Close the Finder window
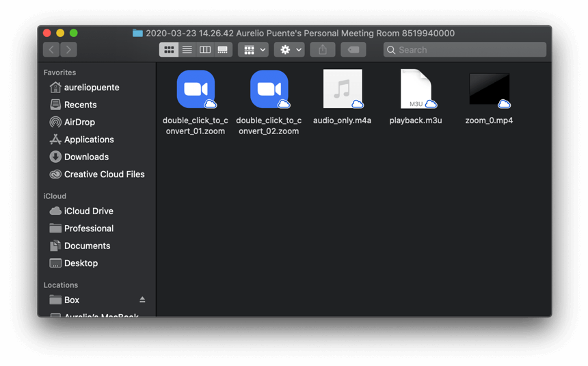The image size is (588, 366). (47, 33)
